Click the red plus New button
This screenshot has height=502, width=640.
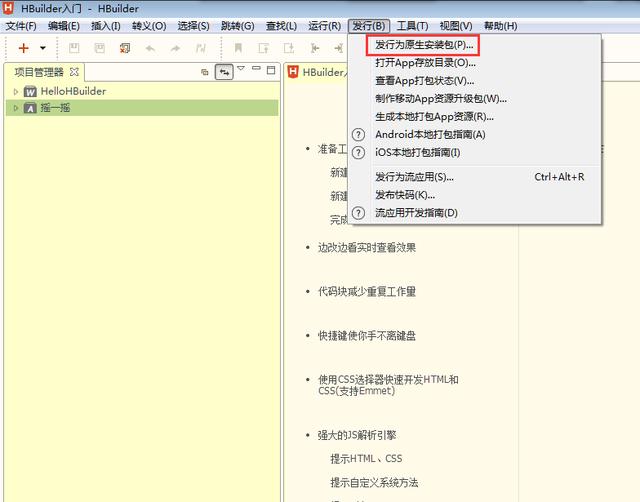(x=24, y=48)
